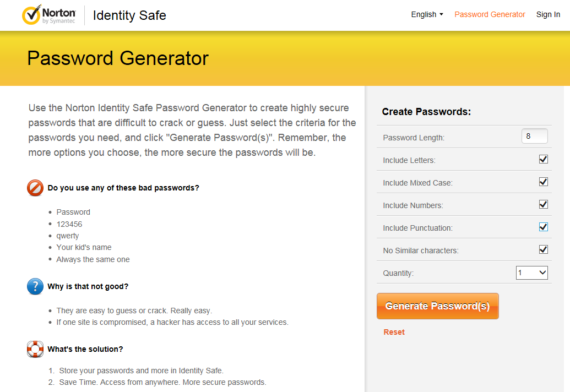This screenshot has height=392, width=570.
Task: Click Sign In in the header
Action: 548,15
